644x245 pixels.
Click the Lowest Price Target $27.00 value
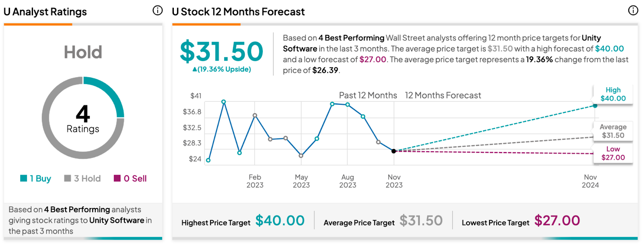pyautogui.click(x=557, y=220)
